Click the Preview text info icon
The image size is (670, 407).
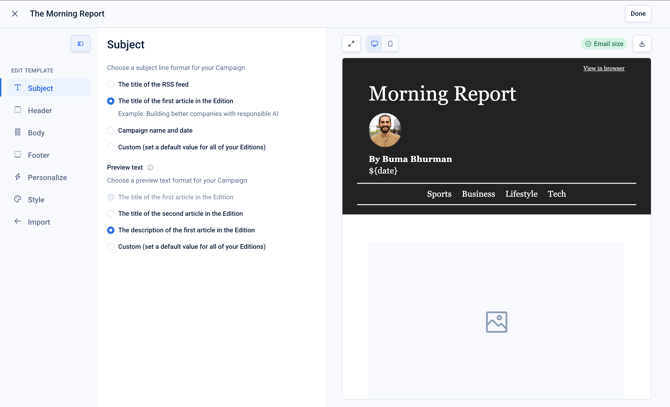(x=150, y=167)
